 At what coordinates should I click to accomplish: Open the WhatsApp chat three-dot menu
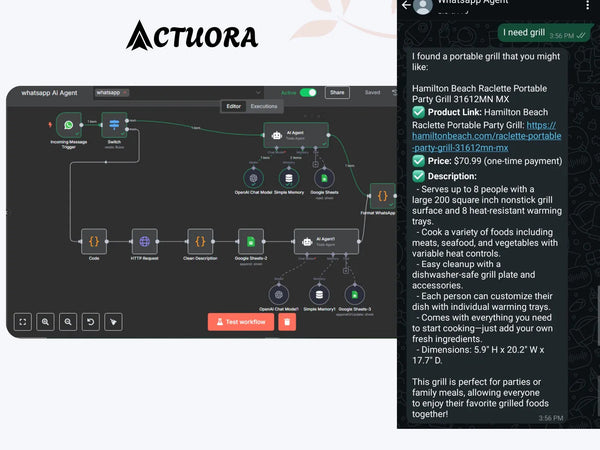click(x=587, y=5)
